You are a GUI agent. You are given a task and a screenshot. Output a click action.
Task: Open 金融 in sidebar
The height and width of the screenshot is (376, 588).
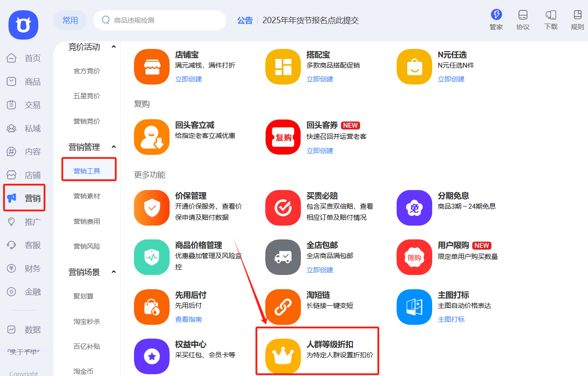24,292
